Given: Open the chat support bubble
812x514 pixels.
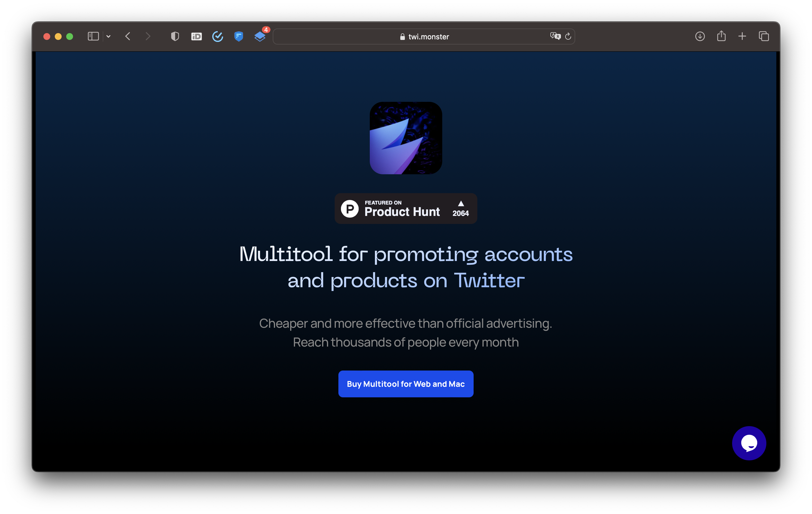Looking at the screenshot, I should [749, 443].
